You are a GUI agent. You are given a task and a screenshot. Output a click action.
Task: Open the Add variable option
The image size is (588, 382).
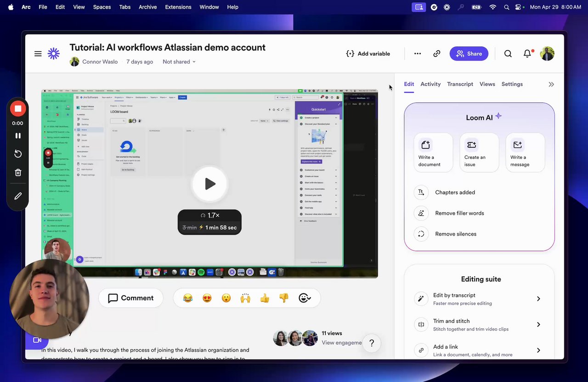pyautogui.click(x=368, y=54)
